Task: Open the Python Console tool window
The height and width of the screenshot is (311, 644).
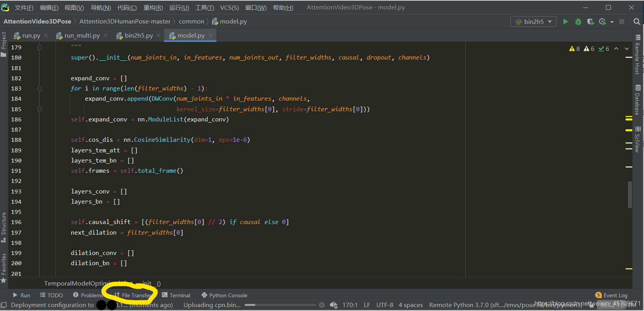Action: point(224,295)
